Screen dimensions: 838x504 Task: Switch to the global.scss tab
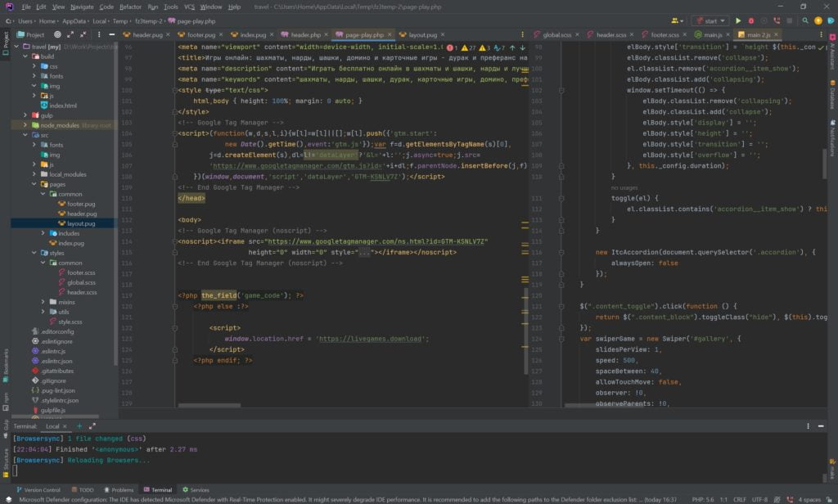[556, 35]
